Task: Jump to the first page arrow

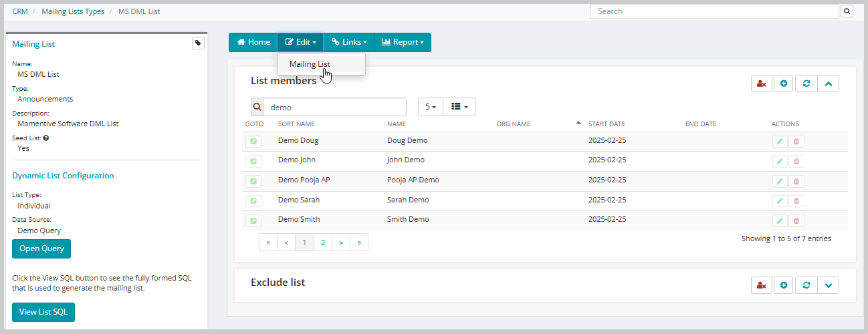Action: [x=268, y=242]
